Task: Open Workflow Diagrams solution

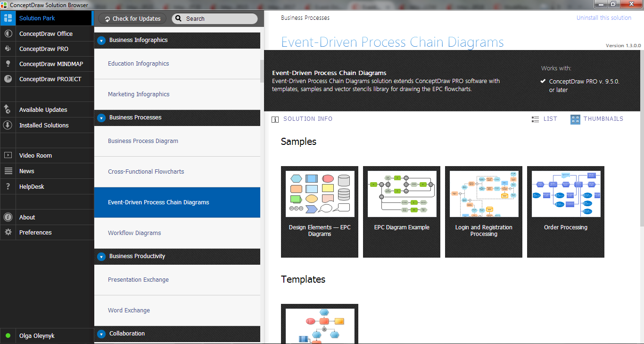Action: point(134,233)
